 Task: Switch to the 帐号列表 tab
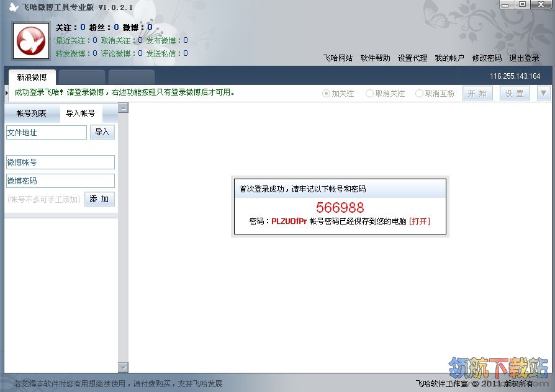(x=31, y=114)
